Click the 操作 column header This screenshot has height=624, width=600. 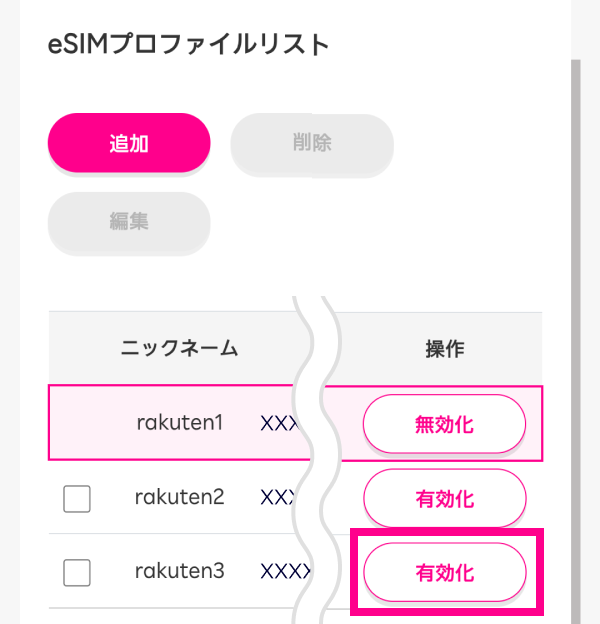pyautogui.click(x=444, y=349)
